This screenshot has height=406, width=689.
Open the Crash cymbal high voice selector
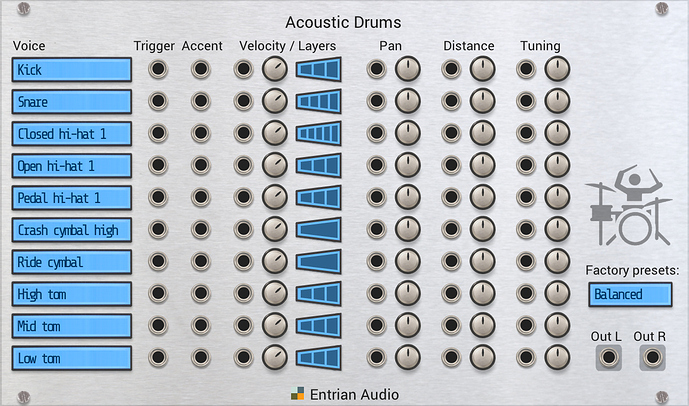72,230
